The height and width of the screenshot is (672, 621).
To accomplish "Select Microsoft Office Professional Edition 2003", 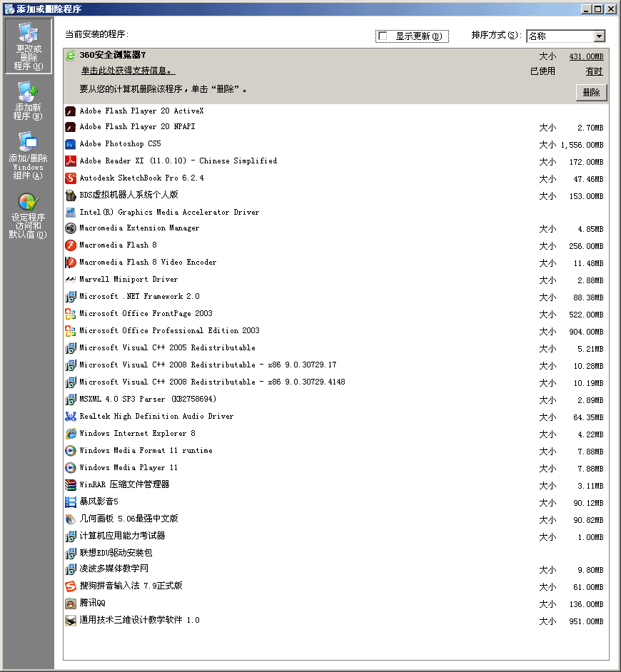I will click(x=335, y=331).
